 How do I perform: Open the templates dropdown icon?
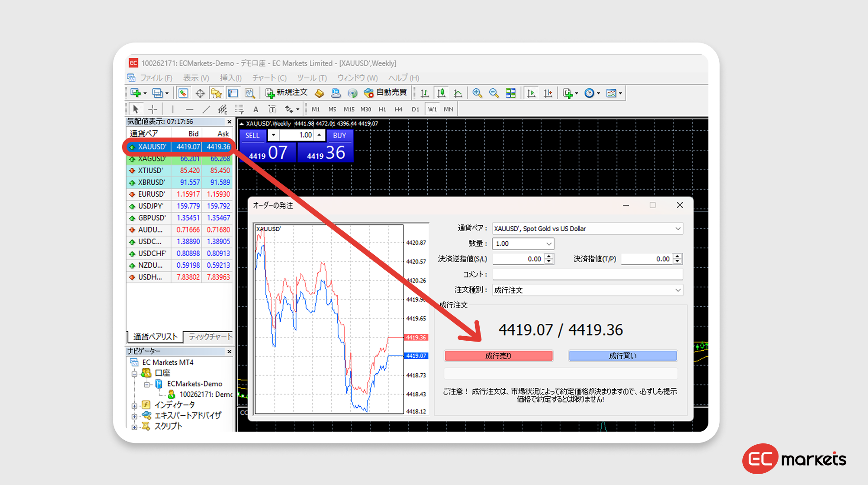point(614,93)
